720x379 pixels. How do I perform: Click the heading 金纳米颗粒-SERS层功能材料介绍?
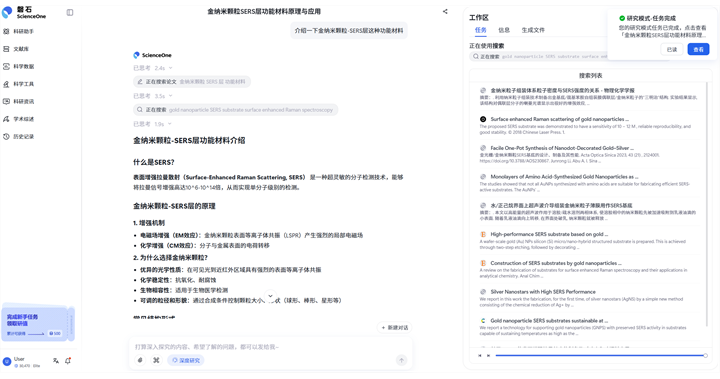tap(189, 141)
